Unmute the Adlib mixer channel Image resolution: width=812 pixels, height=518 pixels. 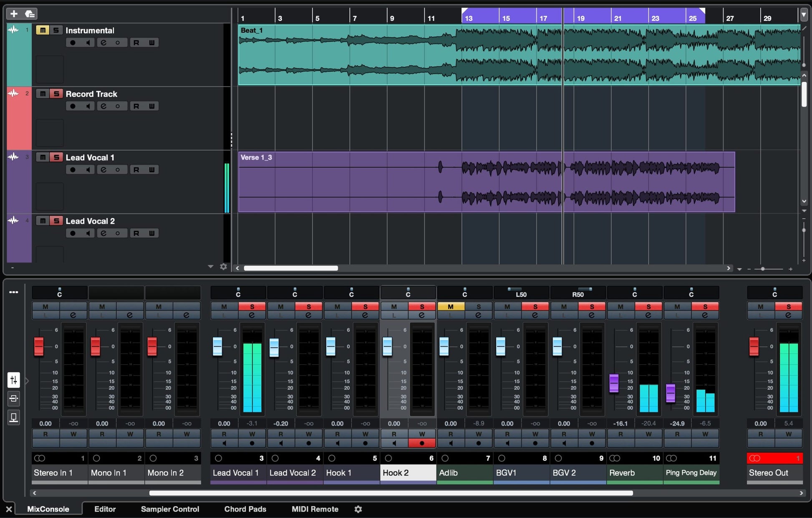coord(450,306)
